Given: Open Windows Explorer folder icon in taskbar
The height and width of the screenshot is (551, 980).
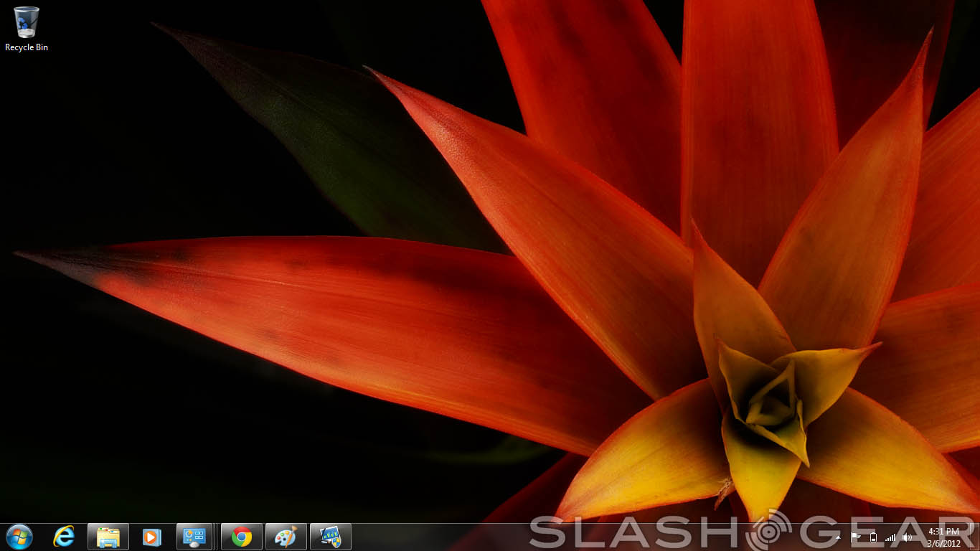Looking at the screenshot, I should point(108,537).
